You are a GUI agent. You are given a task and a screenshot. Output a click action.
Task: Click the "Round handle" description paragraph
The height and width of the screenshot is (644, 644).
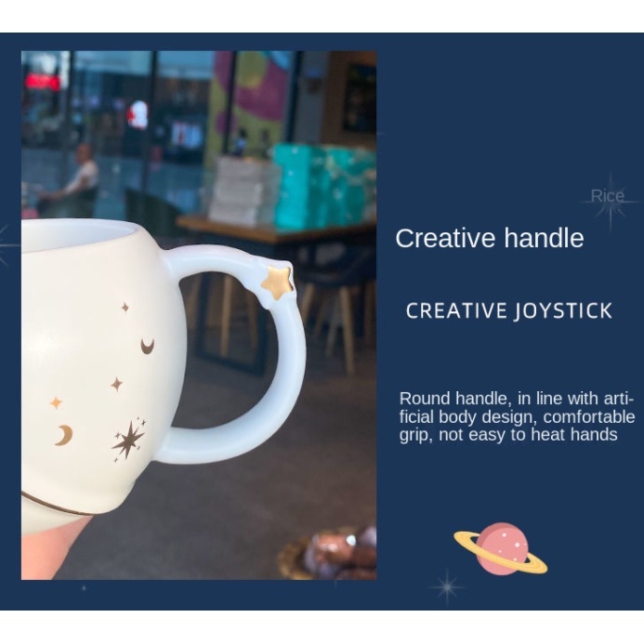(x=517, y=416)
